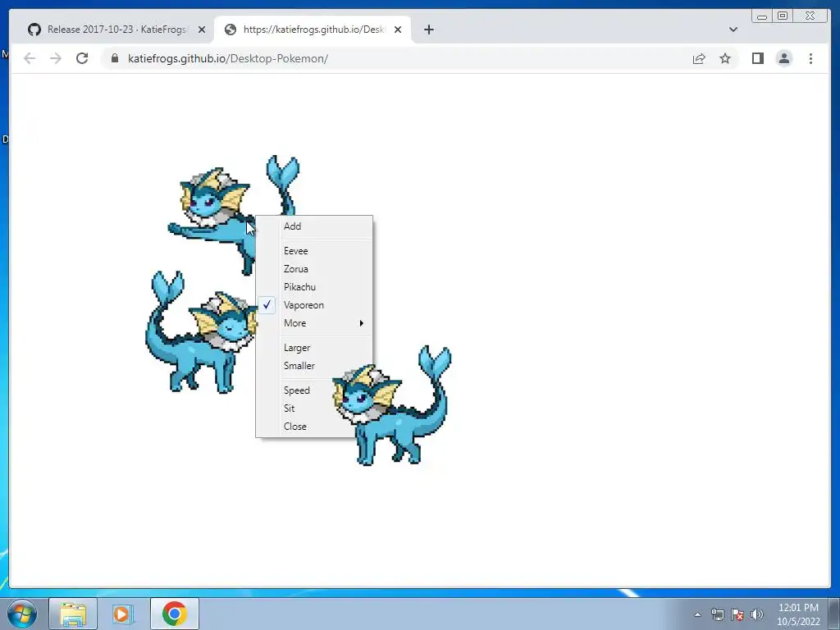Open Windows Media Player from taskbar
Screen dimensions: 840x630
tap(121, 614)
